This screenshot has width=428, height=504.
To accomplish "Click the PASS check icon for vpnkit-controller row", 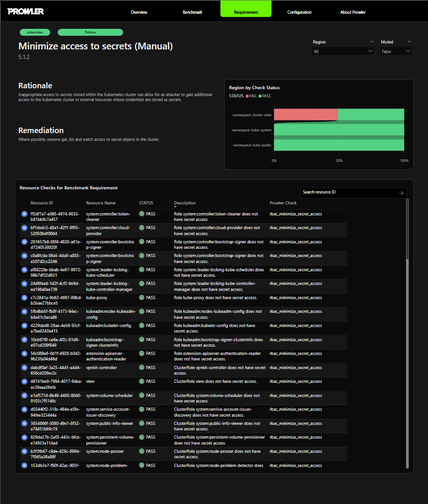I will tap(142, 367).
